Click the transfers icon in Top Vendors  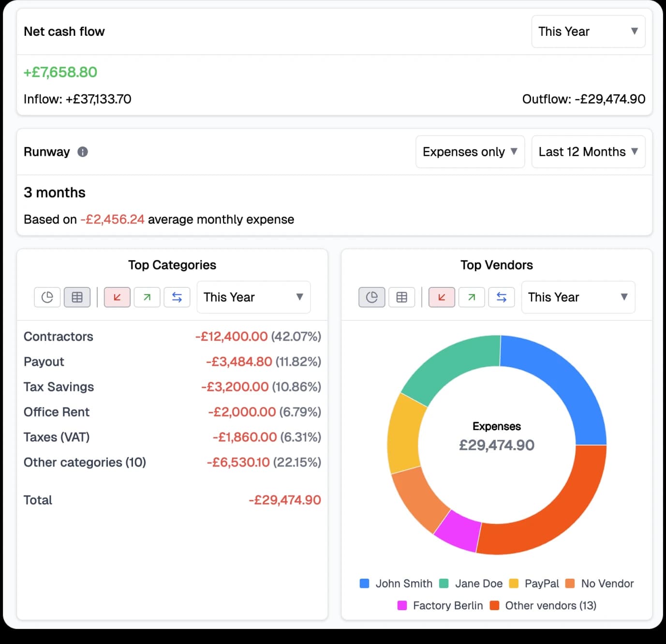tap(502, 297)
